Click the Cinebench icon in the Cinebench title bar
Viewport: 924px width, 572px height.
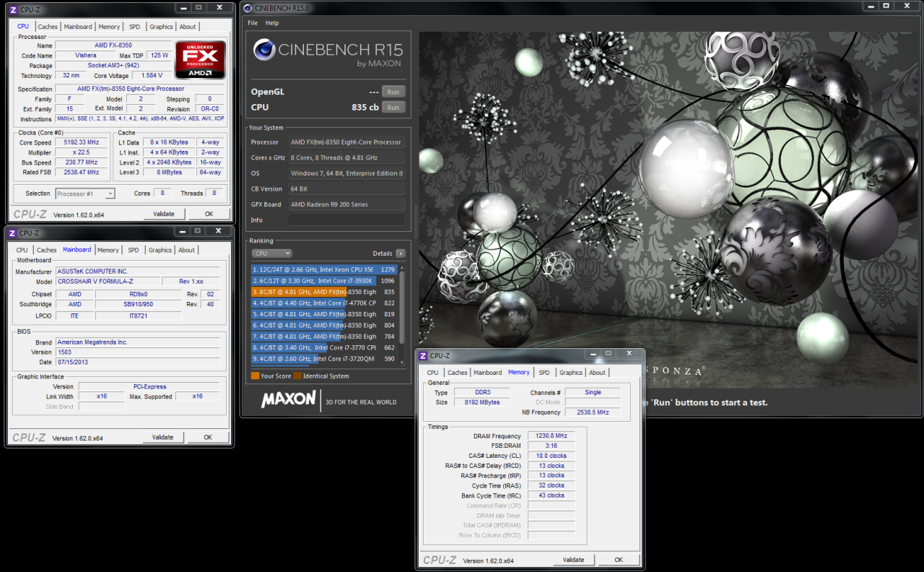248,8
